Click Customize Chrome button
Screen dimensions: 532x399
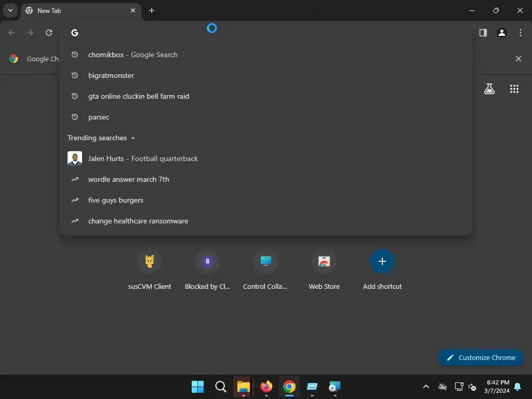[481, 357]
